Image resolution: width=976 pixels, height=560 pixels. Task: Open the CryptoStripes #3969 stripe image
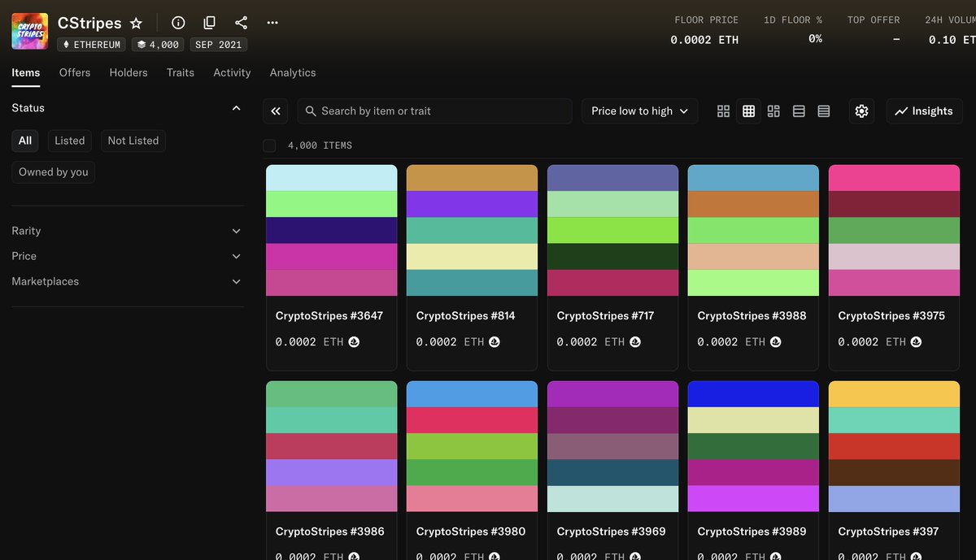613,446
